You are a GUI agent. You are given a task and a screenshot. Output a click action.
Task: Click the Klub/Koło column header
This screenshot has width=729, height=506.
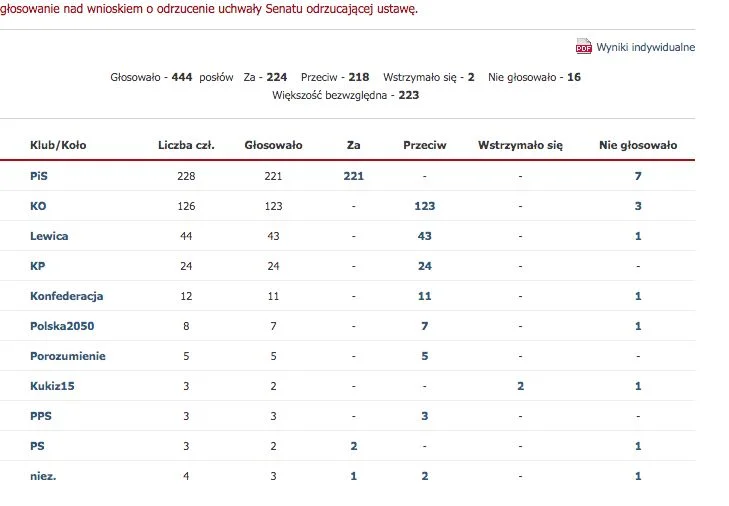click(x=58, y=145)
